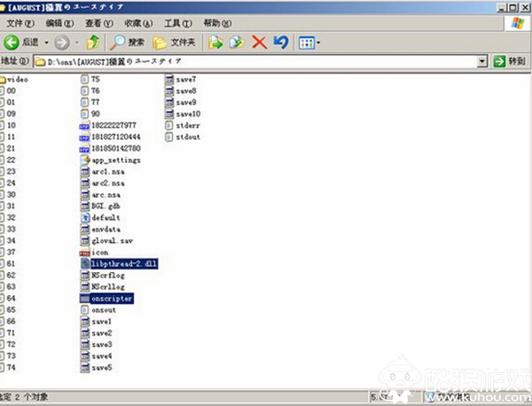Expand the address bar dropdown arrow
This screenshot has height=406, width=532.
coord(482,61)
